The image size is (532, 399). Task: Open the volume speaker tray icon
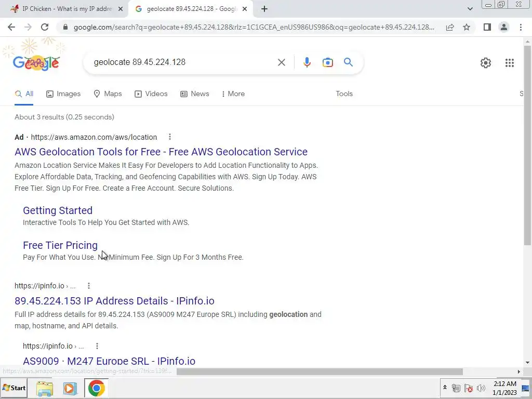(481, 388)
